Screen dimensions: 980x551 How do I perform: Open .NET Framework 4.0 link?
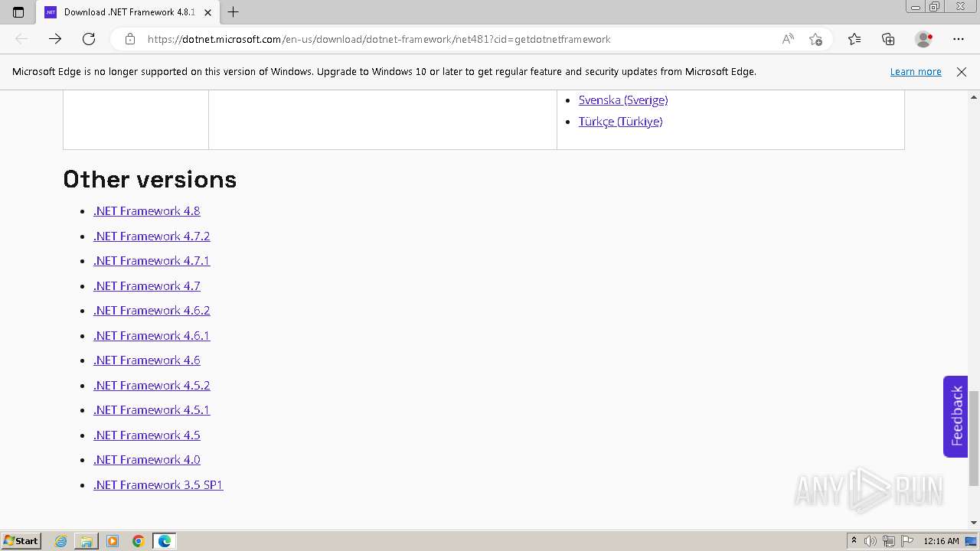point(147,460)
